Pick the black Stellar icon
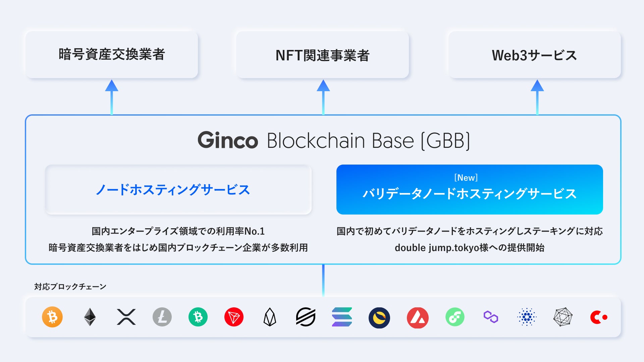 pos(306,317)
